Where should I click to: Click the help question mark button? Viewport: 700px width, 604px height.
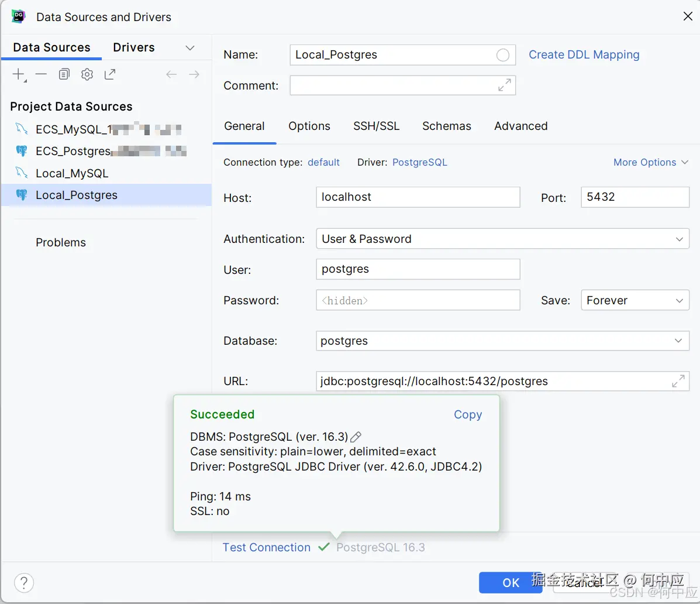tap(24, 582)
